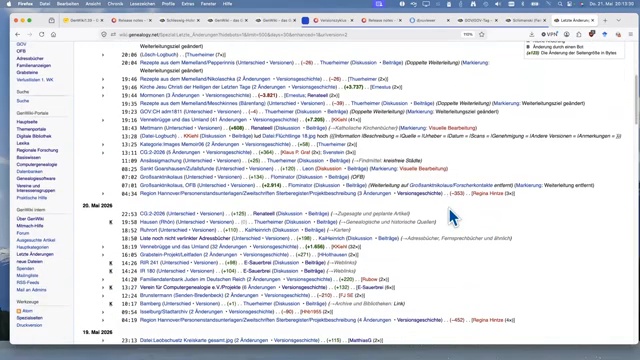This screenshot has height=360, width=640.
Task: Expand the CG:2-2026 5 Änderungen group
Action: click(x=103, y=153)
